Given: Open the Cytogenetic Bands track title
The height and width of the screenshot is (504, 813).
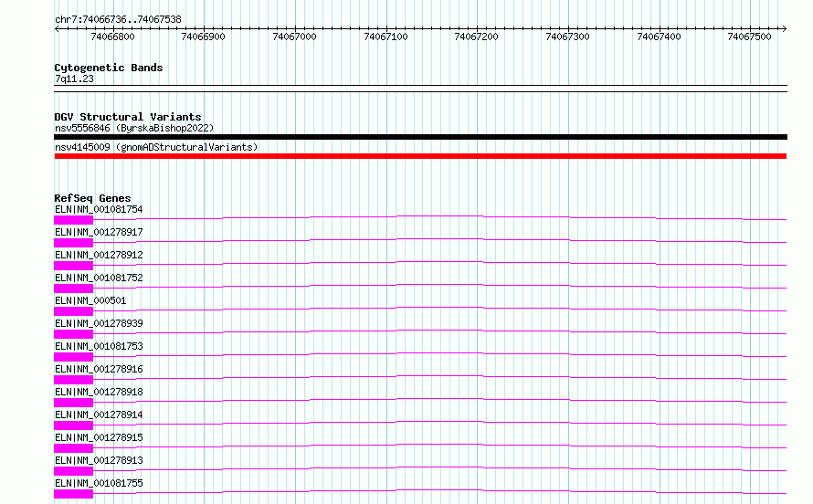Looking at the screenshot, I should [109, 68].
